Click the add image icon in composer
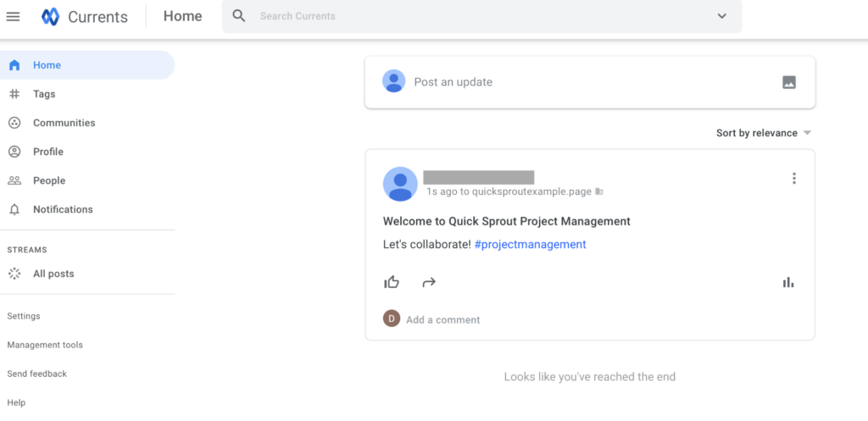The height and width of the screenshot is (421, 868). click(x=789, y=82)
